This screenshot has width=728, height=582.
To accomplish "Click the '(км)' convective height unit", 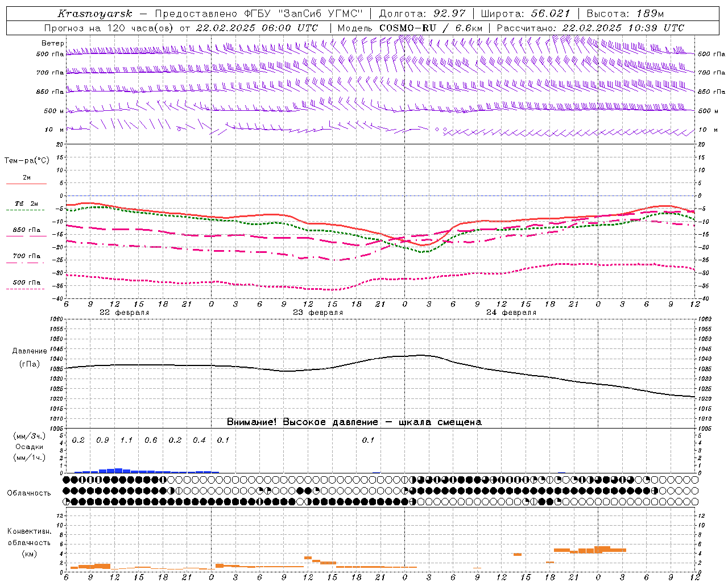I will 30,554.
